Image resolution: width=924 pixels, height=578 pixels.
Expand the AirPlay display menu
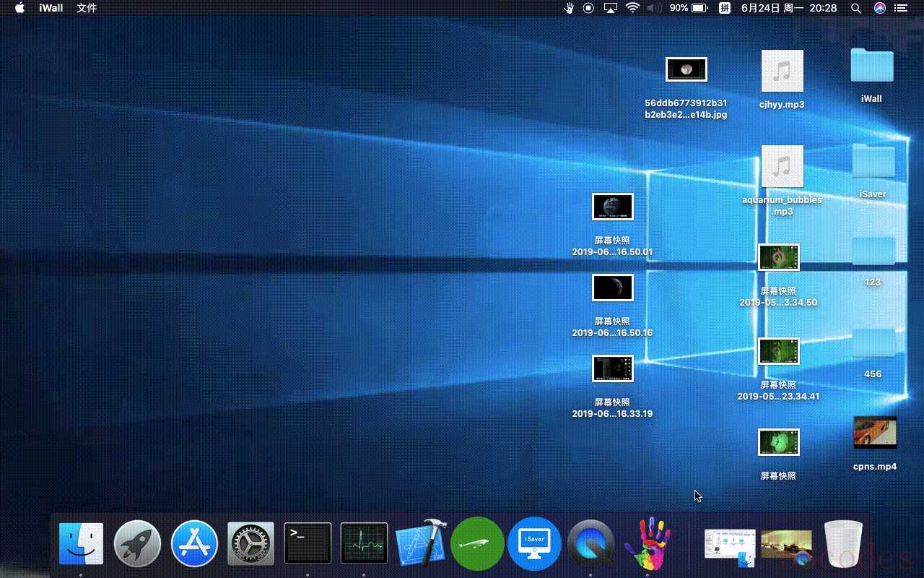click(x=611, y=8)
